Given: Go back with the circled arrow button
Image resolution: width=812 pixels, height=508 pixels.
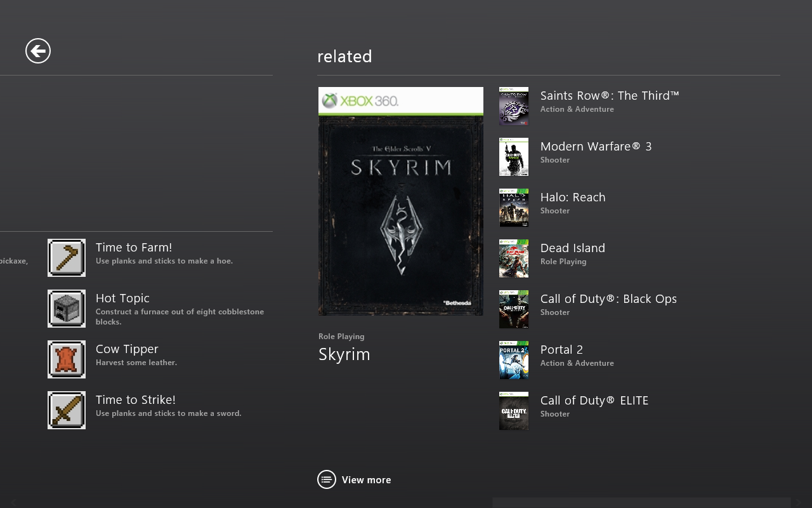Looking at the screenshot, I should point(38,51).
